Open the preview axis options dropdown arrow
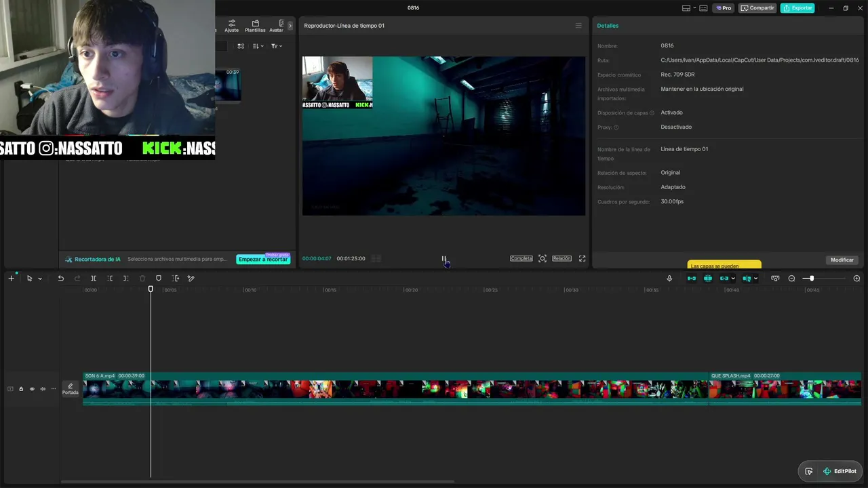This screenshot has width=868, height=488. [755, 279]
